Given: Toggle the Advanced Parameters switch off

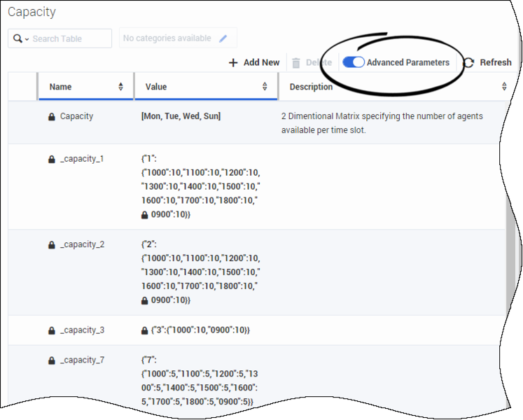Looking at the screenshot, I should pos(354,62).
